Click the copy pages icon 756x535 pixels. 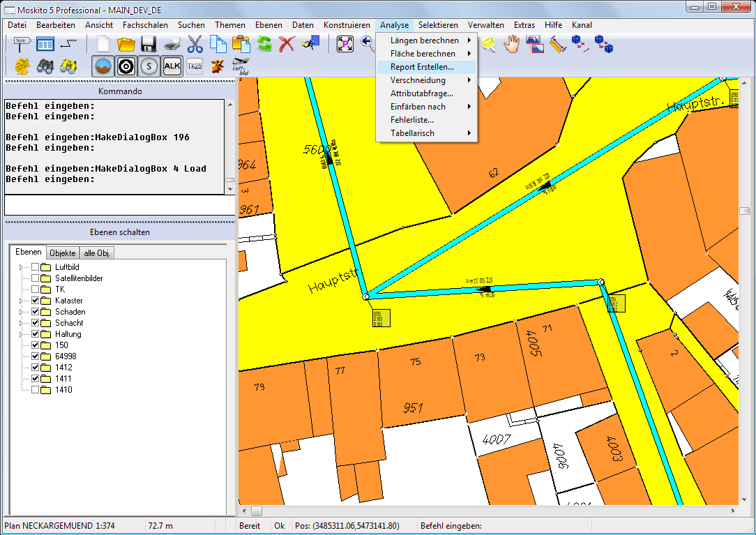pos(218,44)
